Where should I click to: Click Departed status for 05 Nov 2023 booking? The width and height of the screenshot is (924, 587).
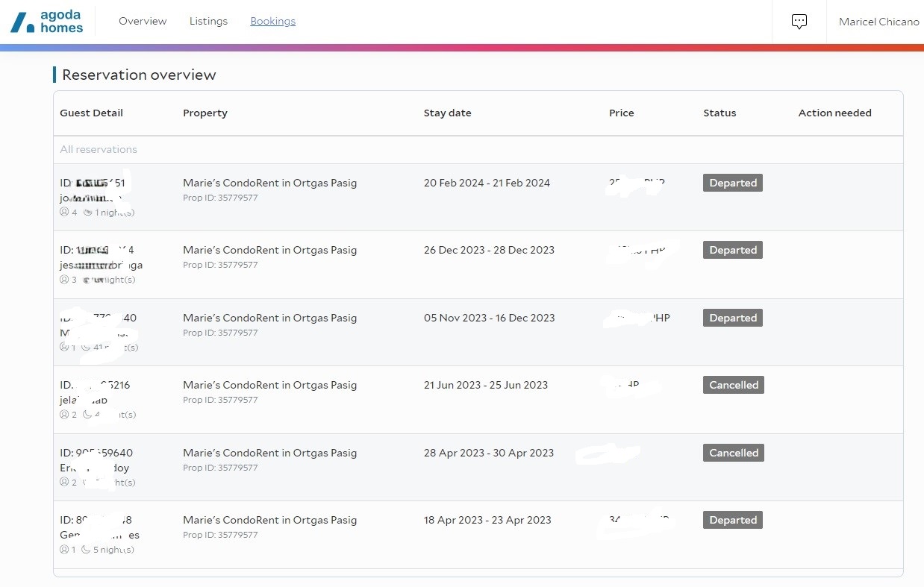coord(732,318)
